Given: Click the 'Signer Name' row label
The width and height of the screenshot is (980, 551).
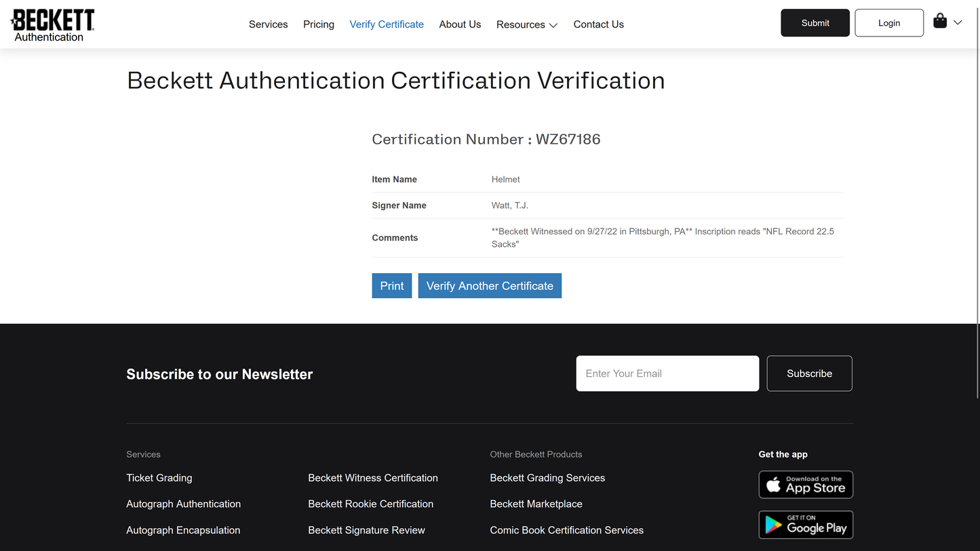Looking at the screenshot, I should pyautogui.click(x=399, y=205).
